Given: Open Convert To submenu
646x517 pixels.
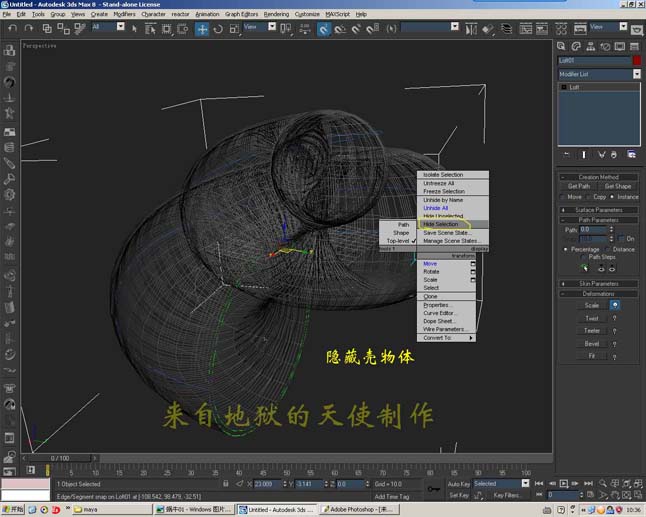Looking at the screenshot, I should 447,338.
